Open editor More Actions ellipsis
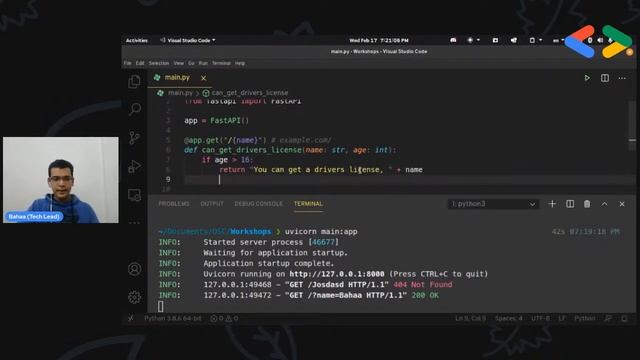 622,78
